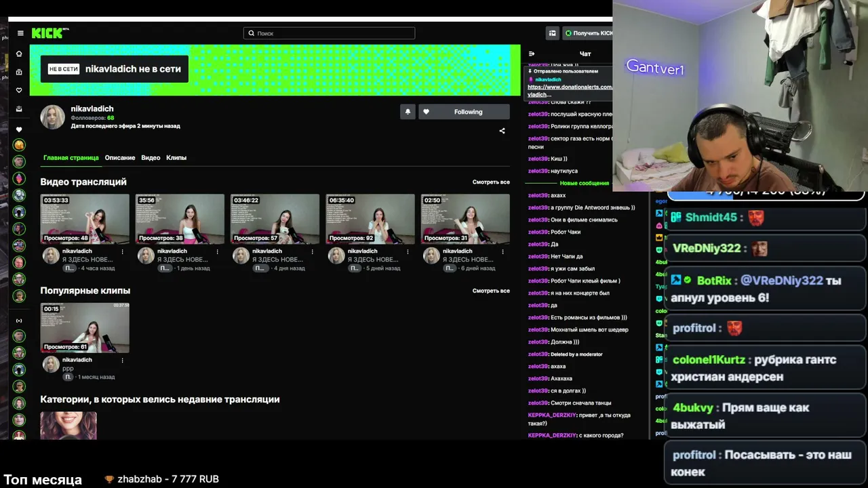
Task: Play the 00:15 popular clip
Action: pos(85,327)
